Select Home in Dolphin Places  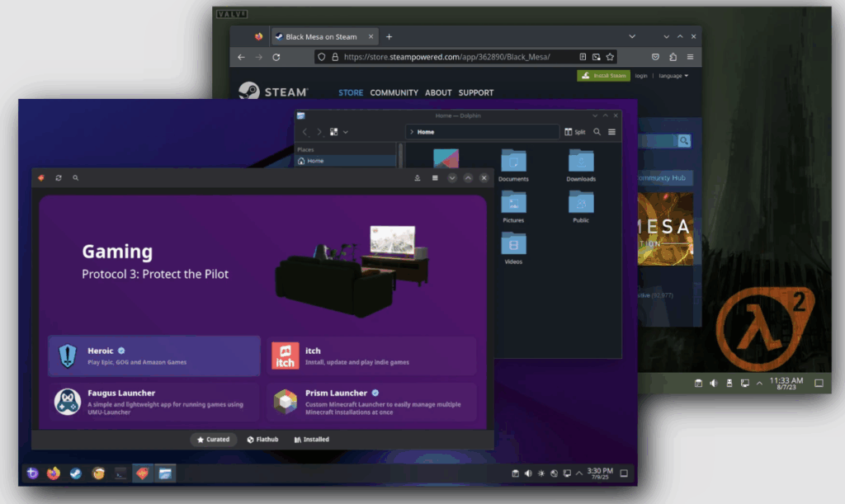coord(346,161)
